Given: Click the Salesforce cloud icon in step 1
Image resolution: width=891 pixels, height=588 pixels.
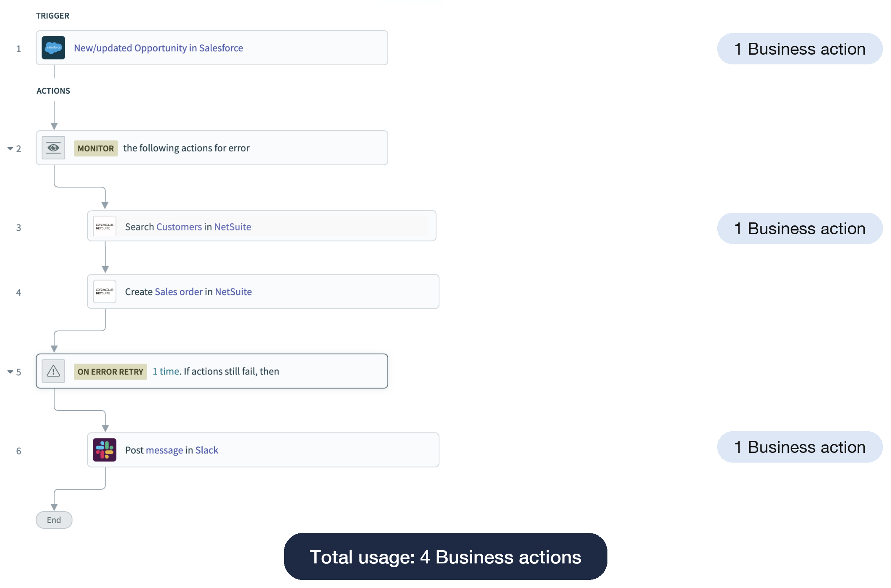Looking at the screenshot, I should click(x=53, y=48).
